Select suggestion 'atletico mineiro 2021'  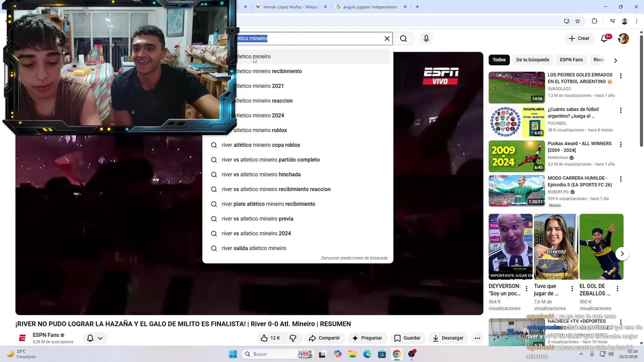[x=297, y=86]
